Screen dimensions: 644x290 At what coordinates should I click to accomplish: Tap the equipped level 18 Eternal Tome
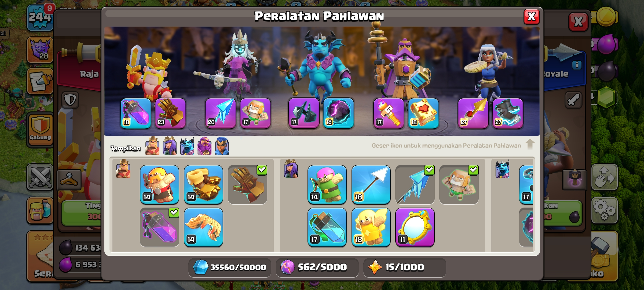point(423,113)
